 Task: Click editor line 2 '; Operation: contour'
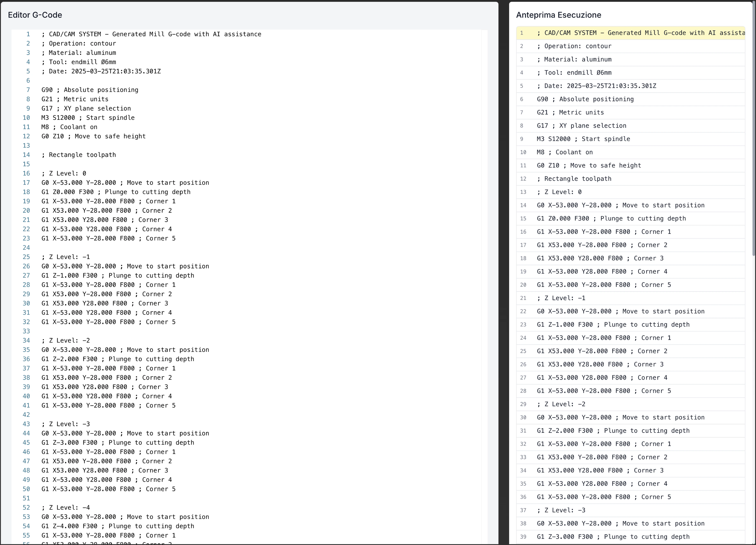click(79, 43)
